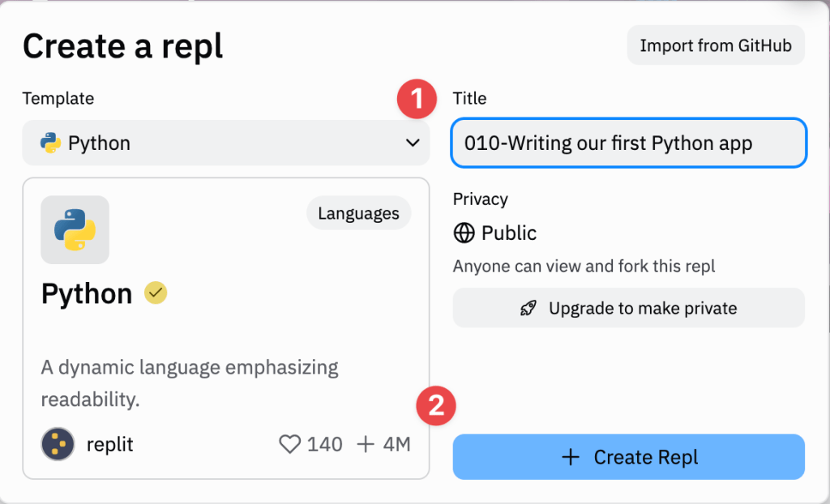Image resolution: width=830 pixels, height=504 pixels.
Task: Select the Public privacy option
Action: click(508, 233)
